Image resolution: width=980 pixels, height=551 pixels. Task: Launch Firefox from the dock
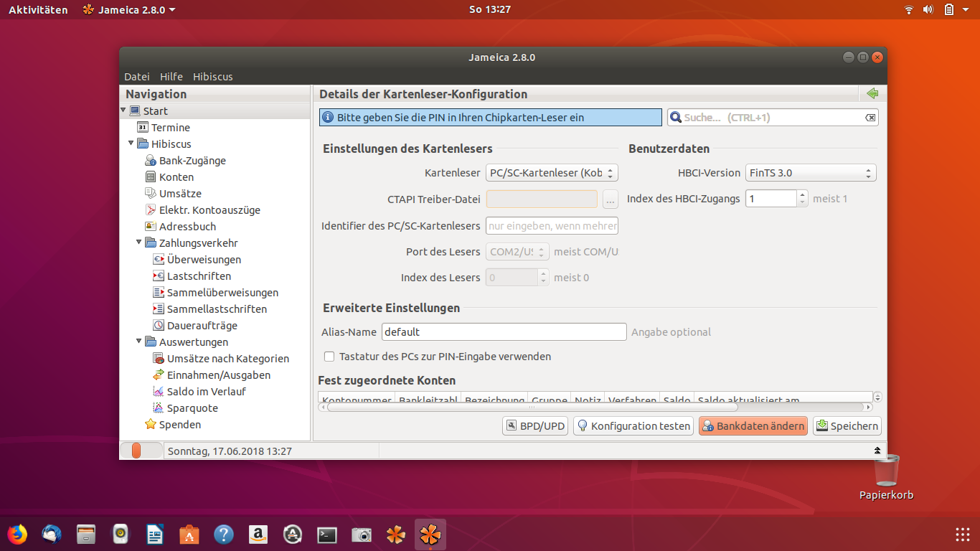click(x=17, y=534)
